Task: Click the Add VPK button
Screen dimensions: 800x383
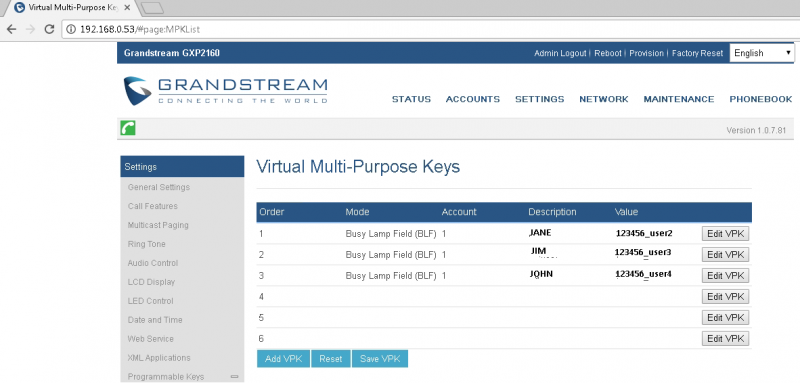Action: [x=284, y=359]
